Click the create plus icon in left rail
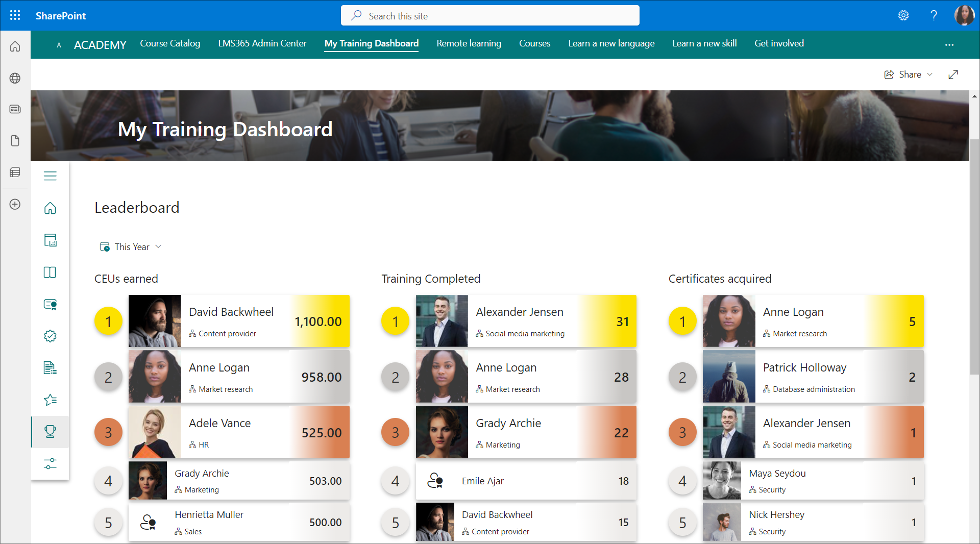Screen dimensions: 980x544 click(15, 204)
